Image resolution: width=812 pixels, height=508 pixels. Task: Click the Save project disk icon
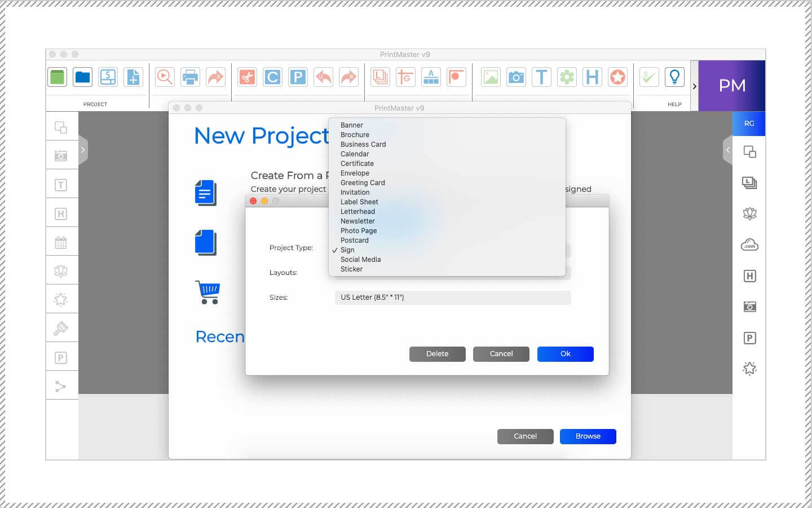click(108, 77)
